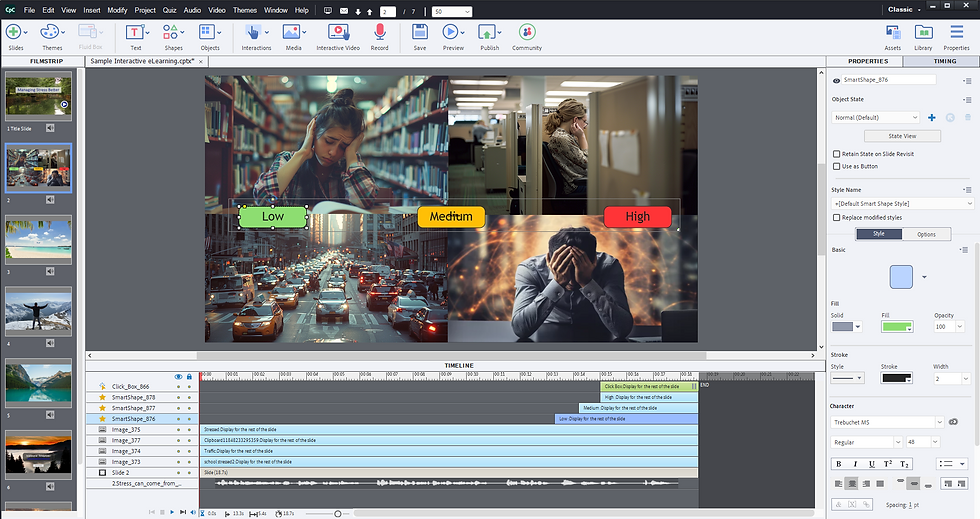Click the State View button
Screen dimensions: 980x519
[x=902, y=136]
